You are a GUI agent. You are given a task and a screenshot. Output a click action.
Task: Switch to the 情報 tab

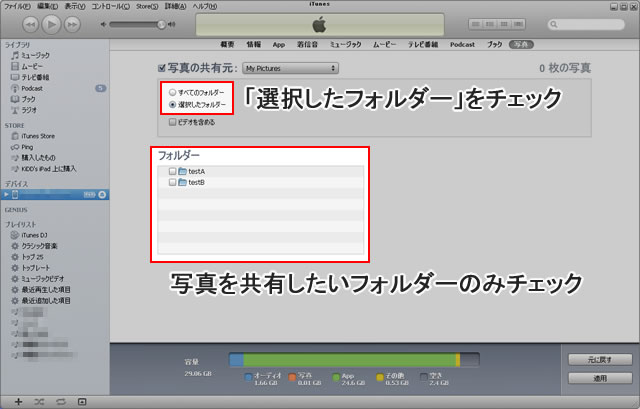point(253,44)
